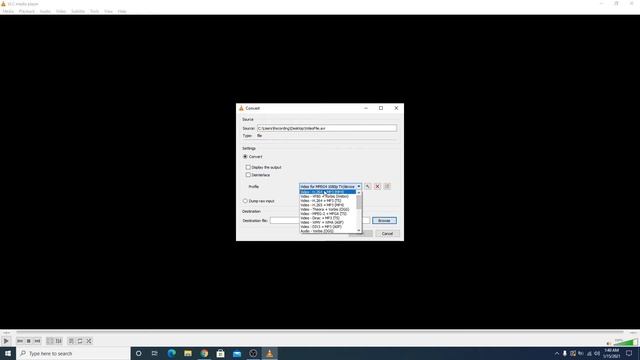Open the Media menu
This screenshot has height=360, width=640.
8,11
